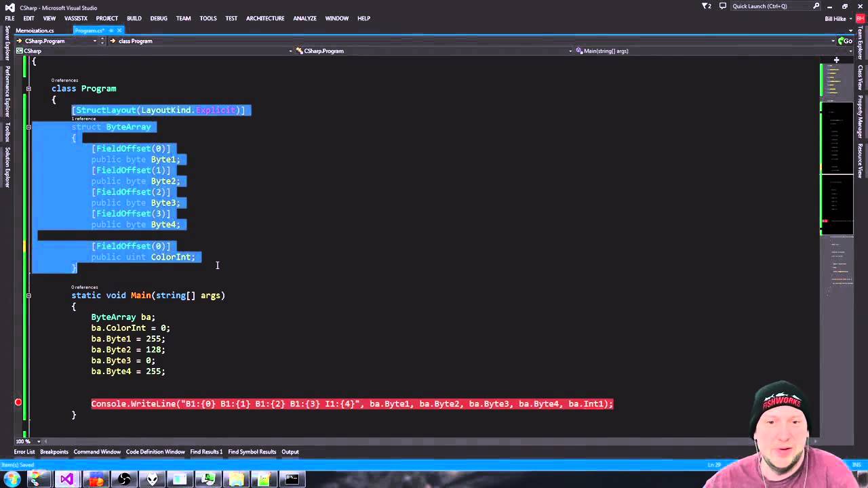Screen dimensions: 868x488
Task: Open the notifications flag icon
Action: pos(706,6)
